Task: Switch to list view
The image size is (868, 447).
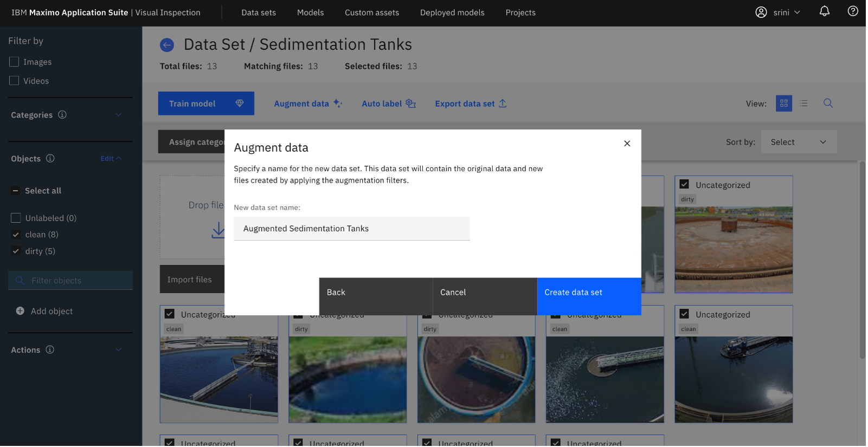Action: pyautogui.click(x=805, y=103)
